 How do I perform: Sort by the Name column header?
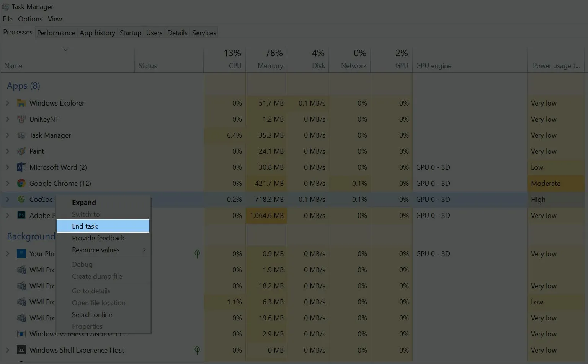pyautogui.click(x=67, y=60)
